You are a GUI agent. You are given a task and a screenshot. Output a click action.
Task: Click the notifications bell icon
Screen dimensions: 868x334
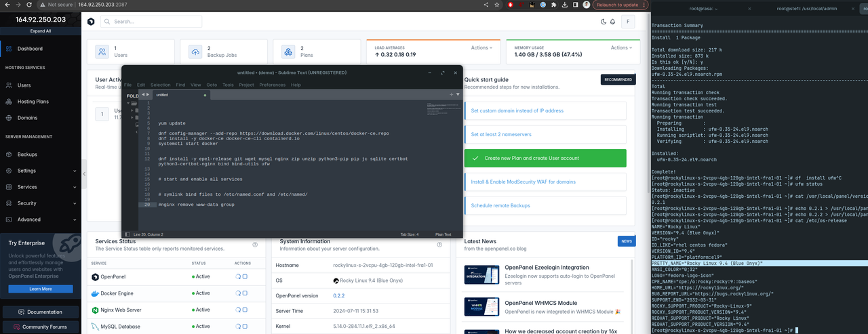tap(613, 22)
